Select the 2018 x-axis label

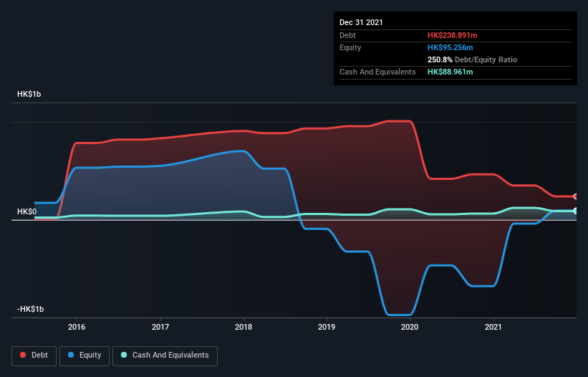click(244, 327)
